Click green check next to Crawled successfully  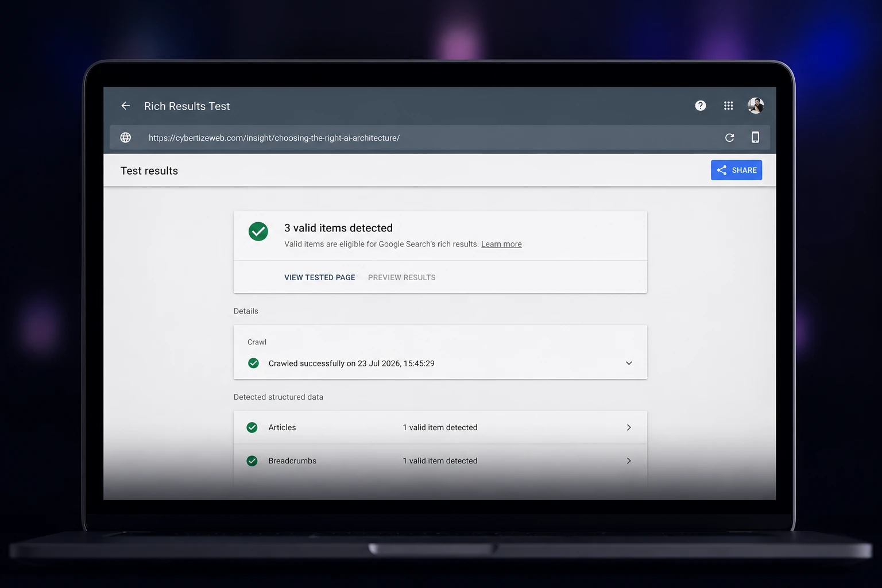[x=253, y=363]
